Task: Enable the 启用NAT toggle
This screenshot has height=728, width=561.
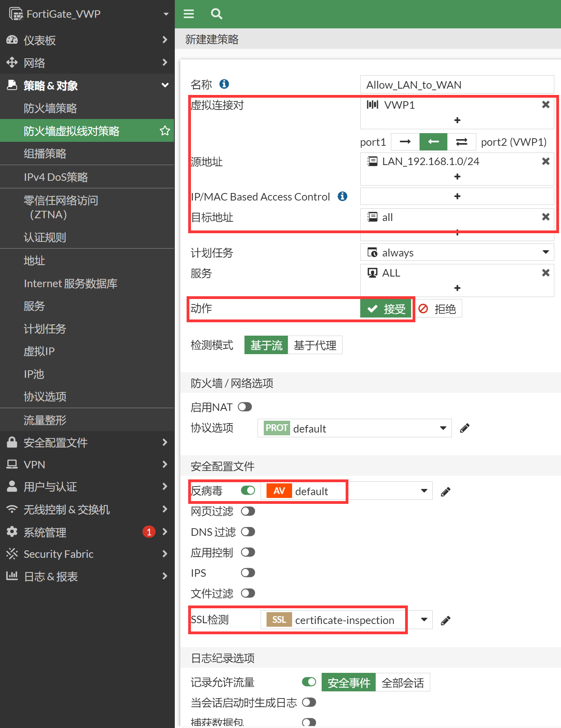Action: coord(245,407)
